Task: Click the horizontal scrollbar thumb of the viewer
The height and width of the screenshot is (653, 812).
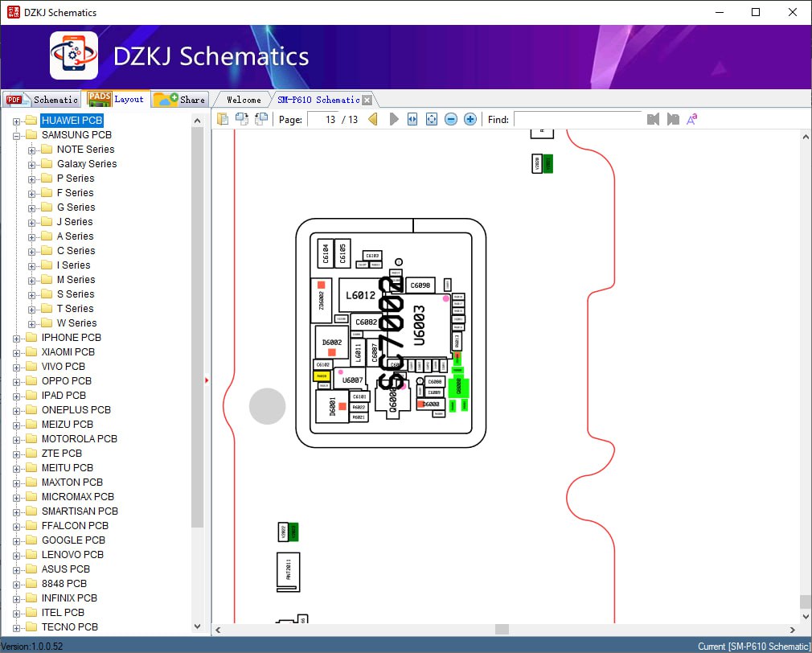Action: coord(502,629)
